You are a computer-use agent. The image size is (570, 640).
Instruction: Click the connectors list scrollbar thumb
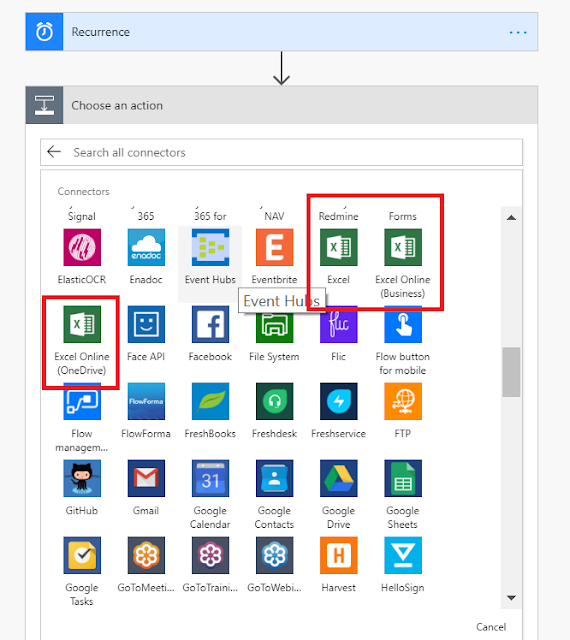click(x=511, y=372)
